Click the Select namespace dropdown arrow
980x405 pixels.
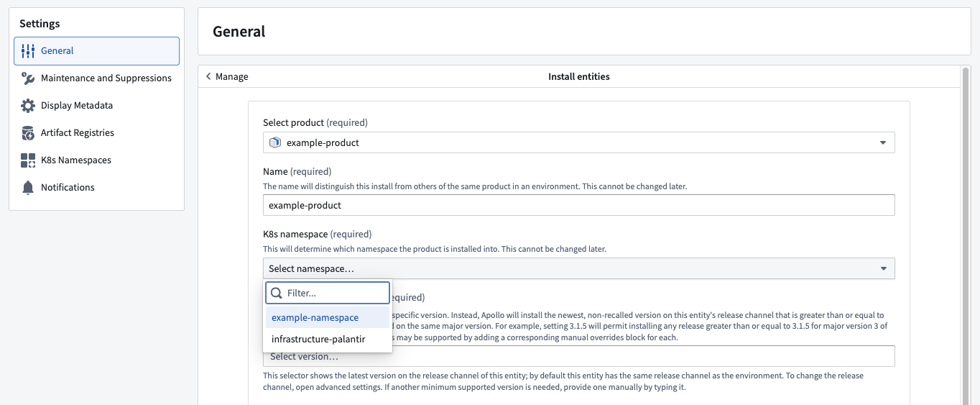point(883,268)
